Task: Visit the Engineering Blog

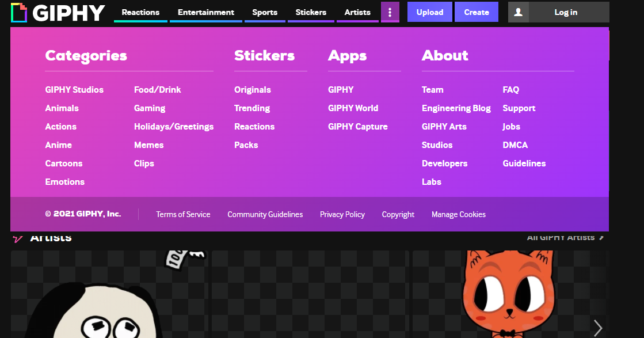Action: pos(456,108)
